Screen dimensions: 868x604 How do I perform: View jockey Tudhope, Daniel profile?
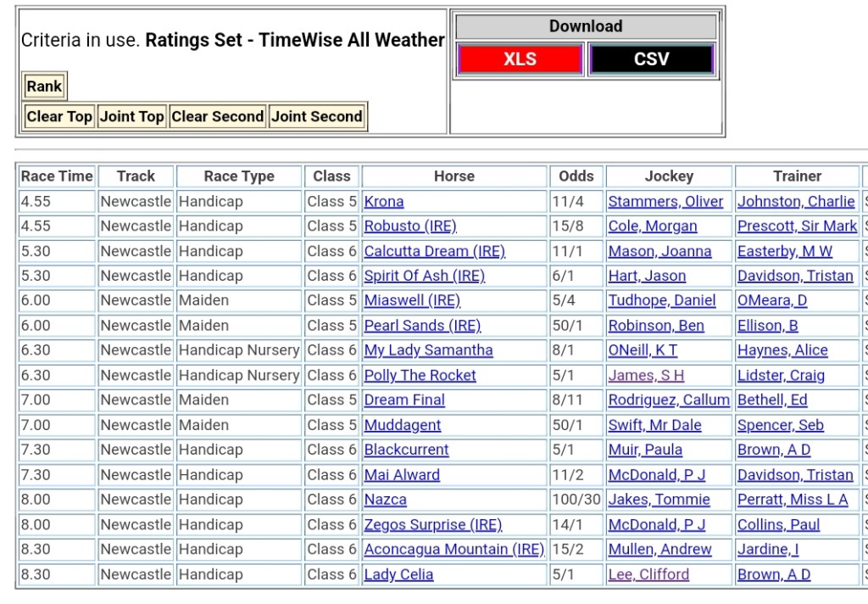coord(662,301)
